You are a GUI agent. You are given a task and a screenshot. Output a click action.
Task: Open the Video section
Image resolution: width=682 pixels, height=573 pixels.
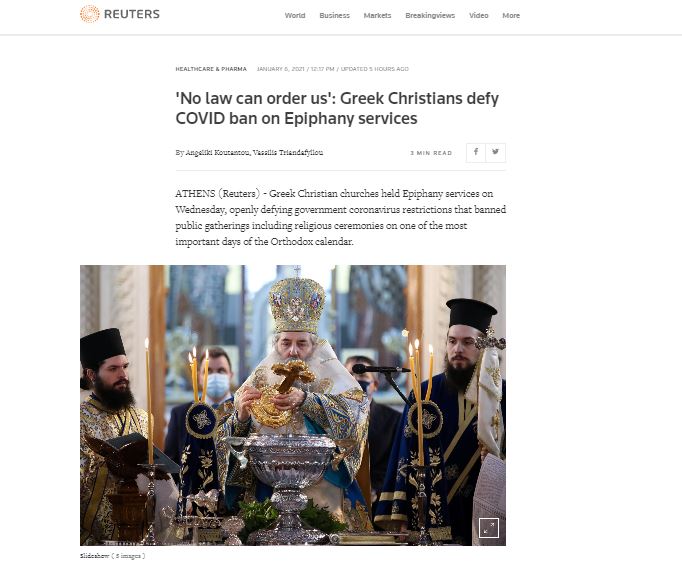(478, 15)
